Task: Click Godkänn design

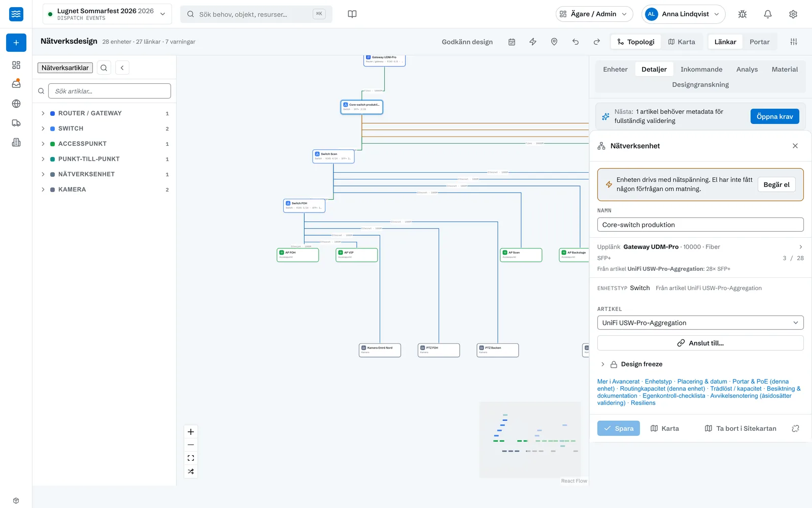Action: pos(467,42)
